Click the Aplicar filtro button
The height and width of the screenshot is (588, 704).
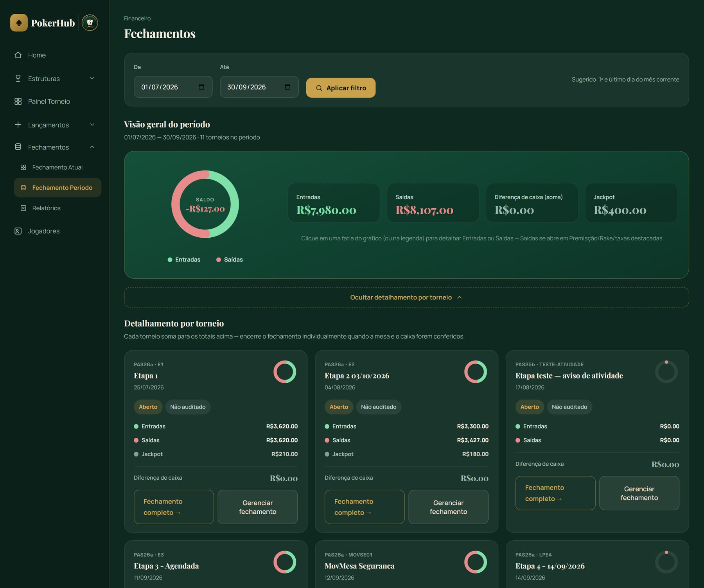coord(341,88)
